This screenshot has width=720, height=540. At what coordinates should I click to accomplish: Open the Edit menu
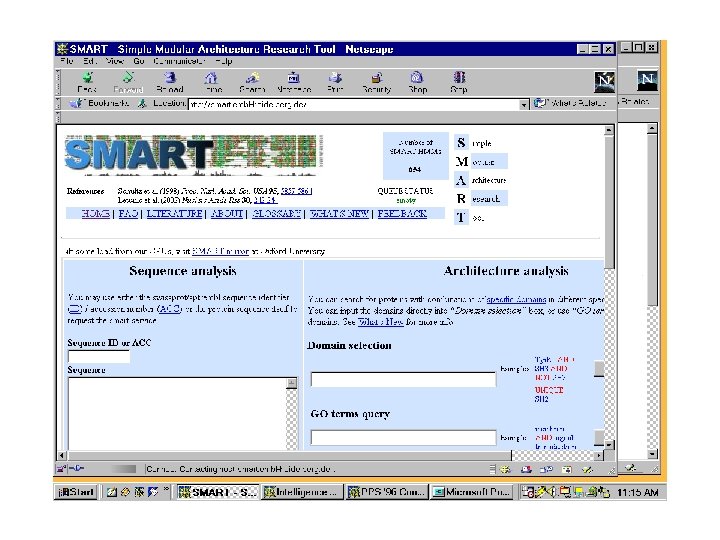pyautogui.click(x=90, y=61)
